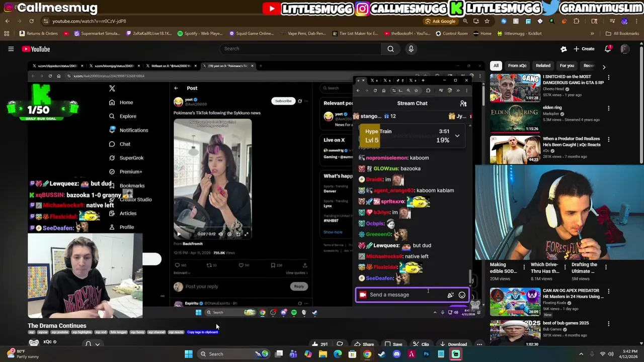Open the Windows Start button
The width and height of the screenshot is (644, 362).
[188, 354]
